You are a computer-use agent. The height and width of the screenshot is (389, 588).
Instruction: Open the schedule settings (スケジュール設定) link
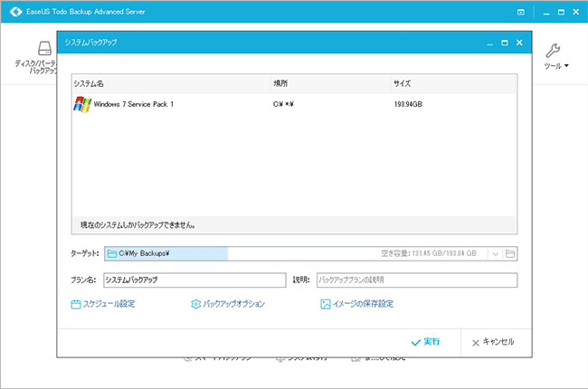tap(109, 303)
